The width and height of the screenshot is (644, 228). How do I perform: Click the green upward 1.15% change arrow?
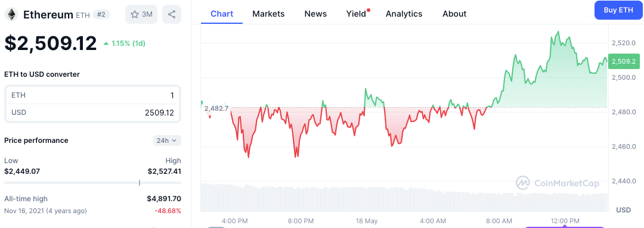point(106,43)
